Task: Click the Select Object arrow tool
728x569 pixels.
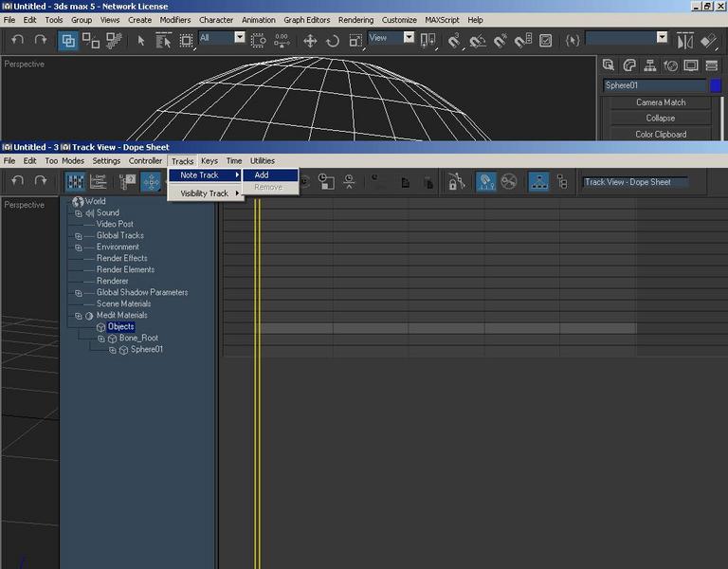Action: pos(141,41)
